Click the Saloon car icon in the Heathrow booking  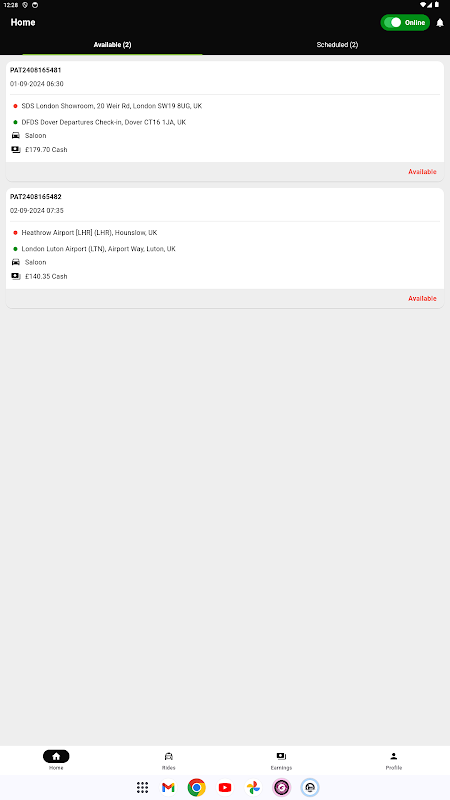16,262
